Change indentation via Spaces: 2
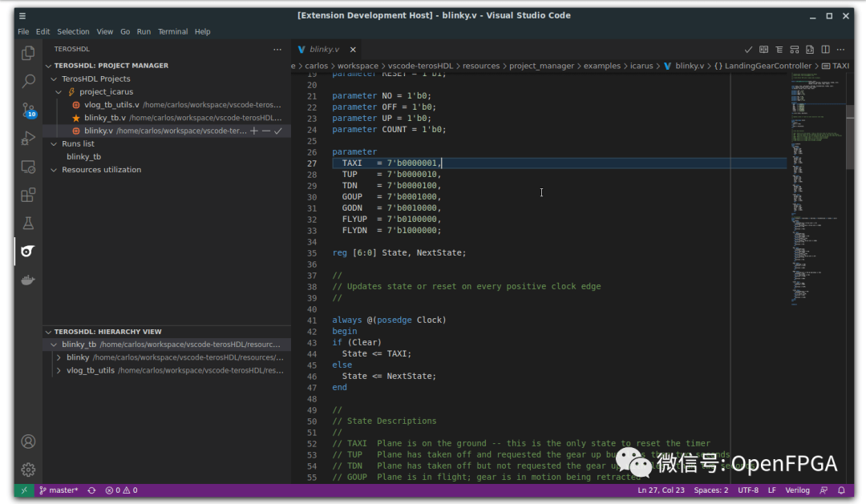This screenshot has height=504, width=866. point(711,490)
